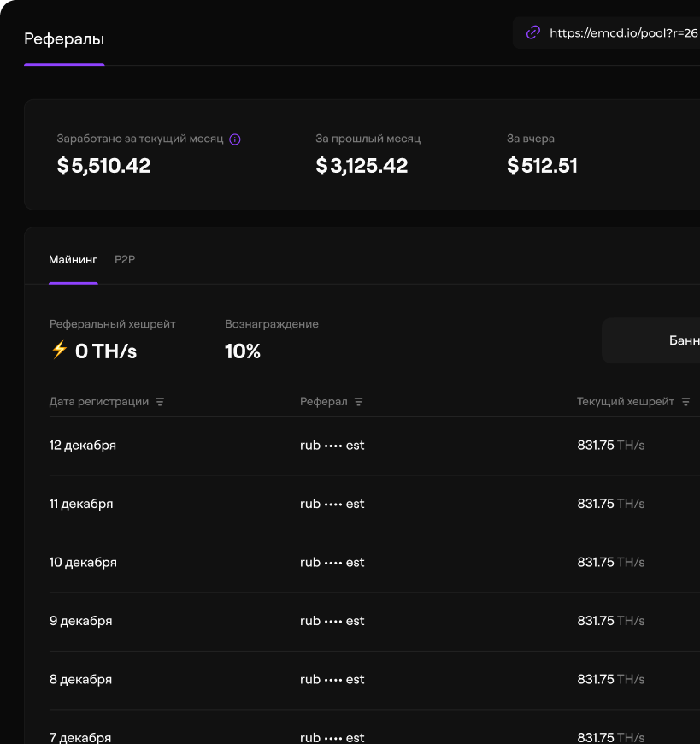Open the info icon next to current month earnings
This screenshot has width=700, height=744.
(x=235, y=139)
